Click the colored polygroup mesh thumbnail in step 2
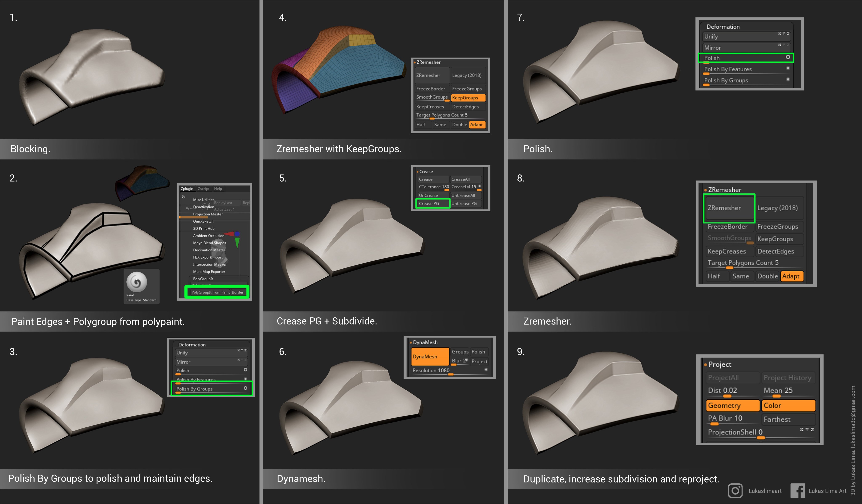The height and width of the screenshot is (504, 862). (142, 183)
